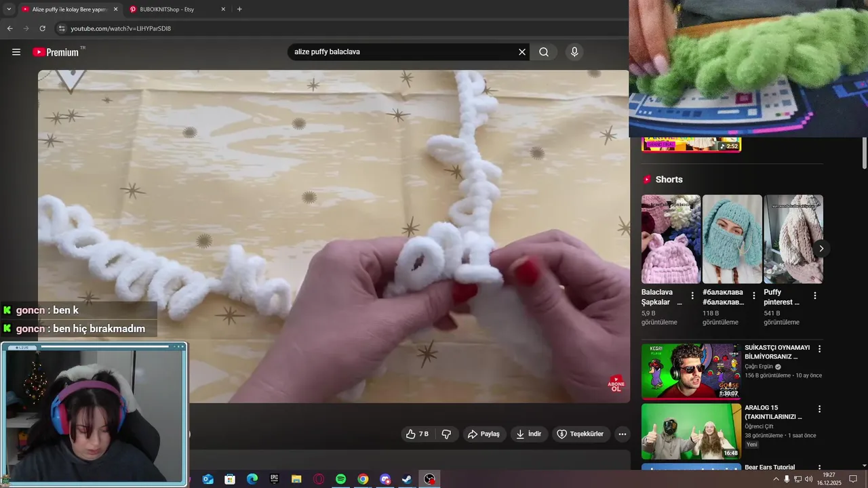This screenshot has width=868, height=488.
Task: Clear the search box text
Action: pyautogui.click(x=522, y=52)
